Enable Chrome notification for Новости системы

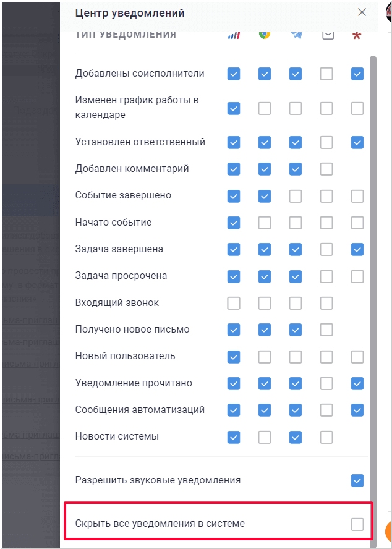point(265,437)
